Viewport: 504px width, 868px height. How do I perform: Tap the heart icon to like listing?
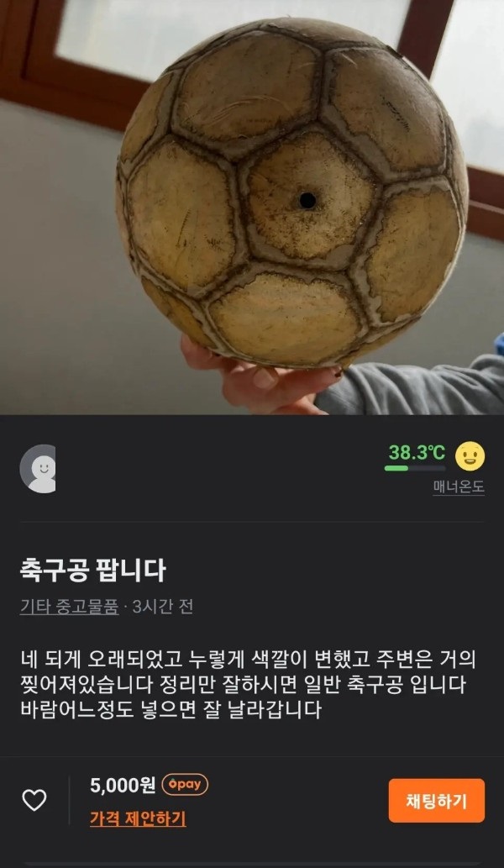coord(34,800)
